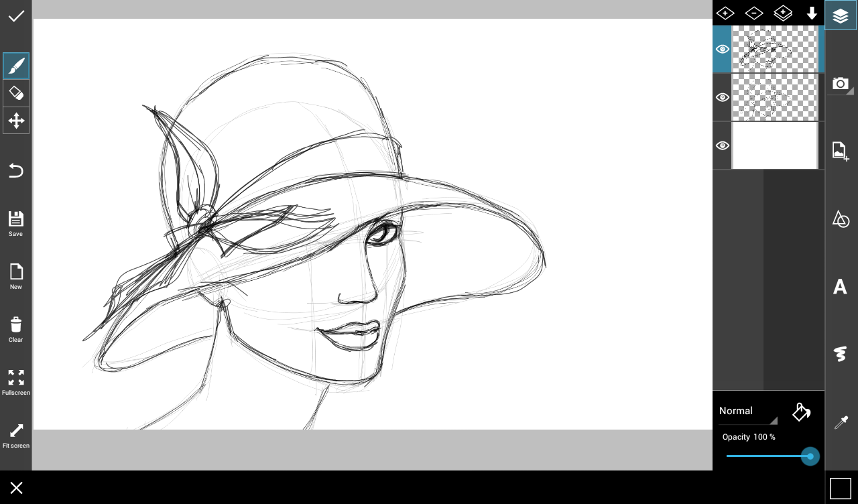Switch to Fullscreen mode
The width and height of the screenshot is (858, 504).
click(x=16, y=382)
